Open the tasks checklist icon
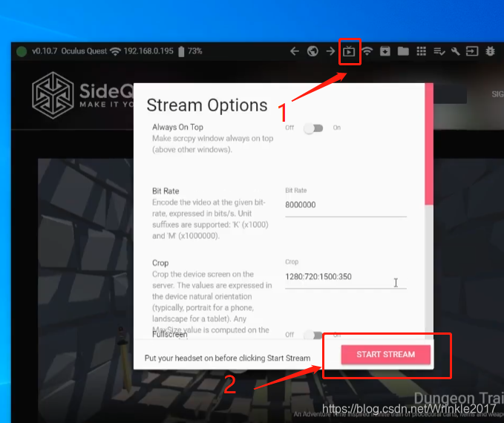Viewport: 504px width, 423px height. click(x=439, y=51)
